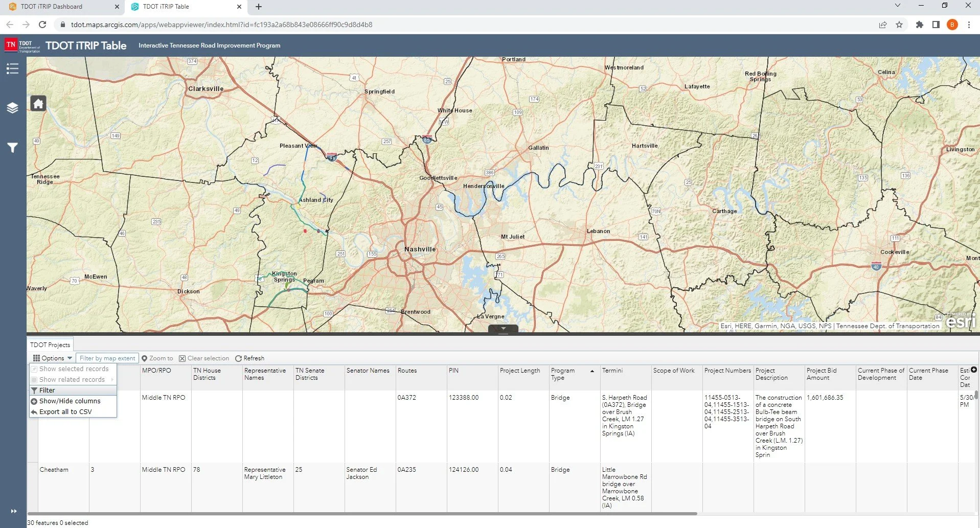The width and height of the screenshot is (980, 528).
Task: Switch to the TDOT Projects tab
Action: (50, 345)
